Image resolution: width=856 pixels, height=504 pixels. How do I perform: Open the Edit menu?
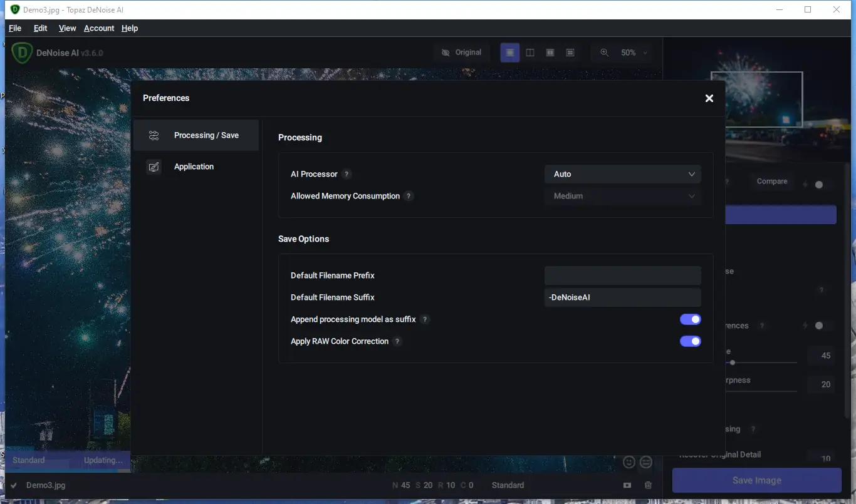[x=41, y=28]
